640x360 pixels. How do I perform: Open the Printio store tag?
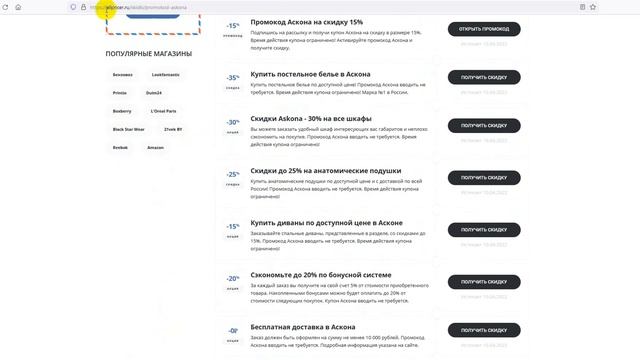[x=120, y=93]
